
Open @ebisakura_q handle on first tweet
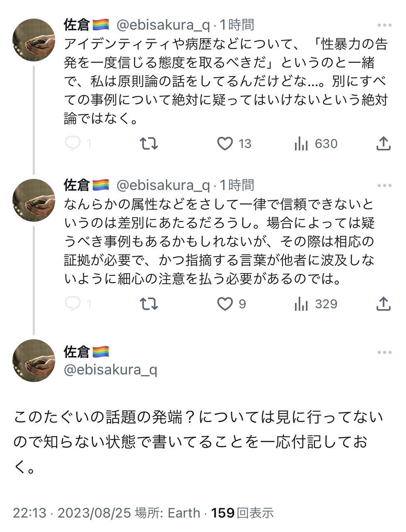pos(163,25)
